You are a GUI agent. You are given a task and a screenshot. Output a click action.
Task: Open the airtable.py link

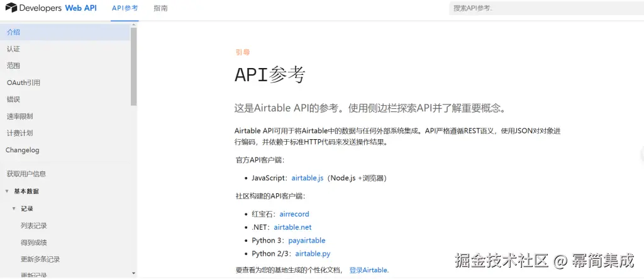(313, 253)
